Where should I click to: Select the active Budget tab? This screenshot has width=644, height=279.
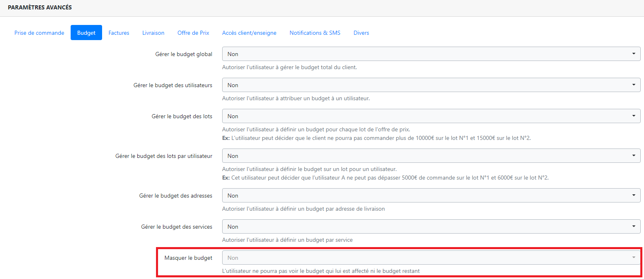point(86,33)
